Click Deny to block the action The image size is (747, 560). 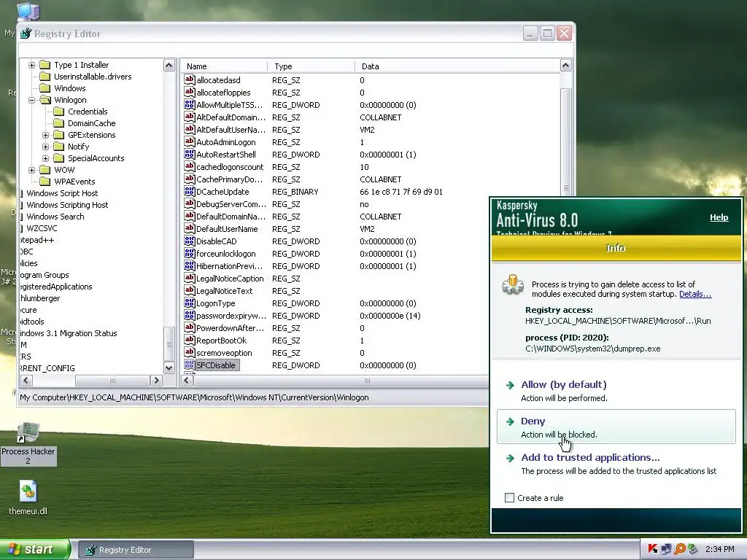click(x=616, y=427)
